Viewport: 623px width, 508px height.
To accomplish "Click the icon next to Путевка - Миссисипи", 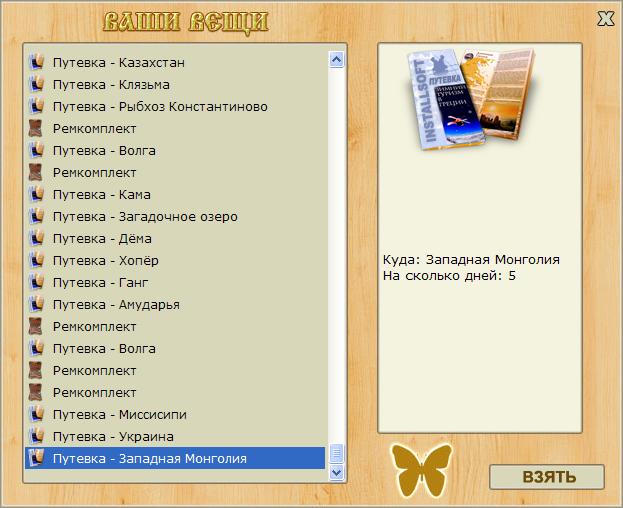I will (36, 414).
